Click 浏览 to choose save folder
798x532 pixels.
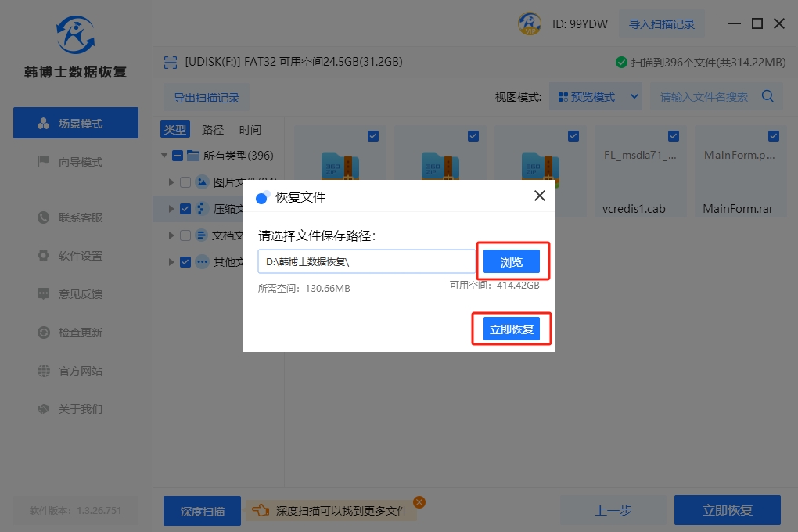pos(511,262)
